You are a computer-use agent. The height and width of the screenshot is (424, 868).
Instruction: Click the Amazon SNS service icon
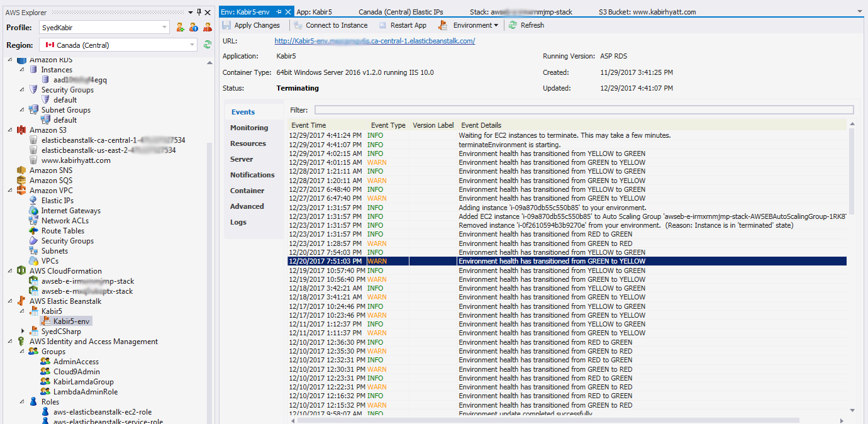(x=21, y=170)
